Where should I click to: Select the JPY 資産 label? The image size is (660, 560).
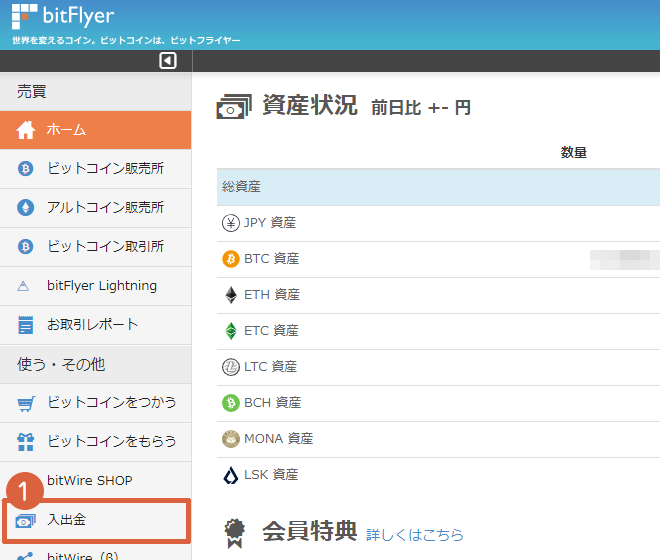point(270,223)
